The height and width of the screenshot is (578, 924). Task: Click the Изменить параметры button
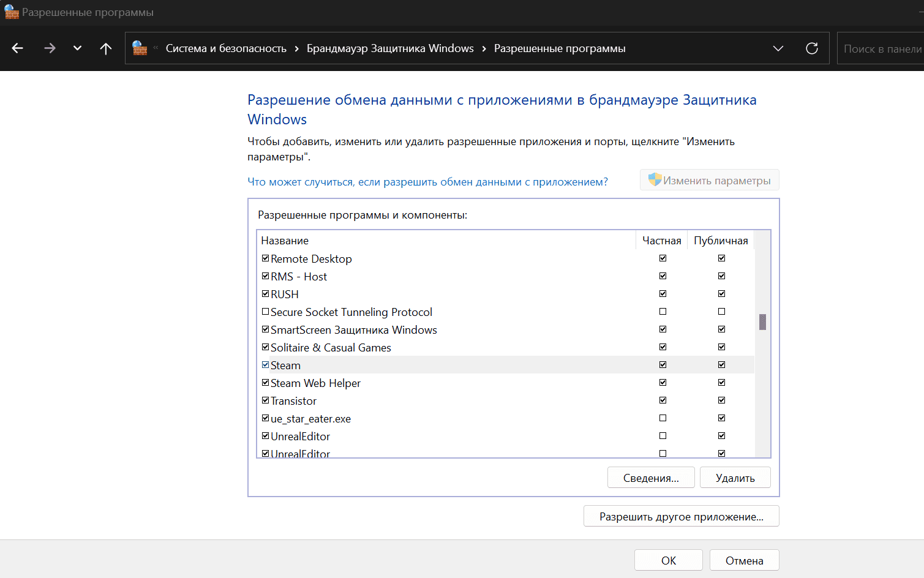[x=710, y=180]
